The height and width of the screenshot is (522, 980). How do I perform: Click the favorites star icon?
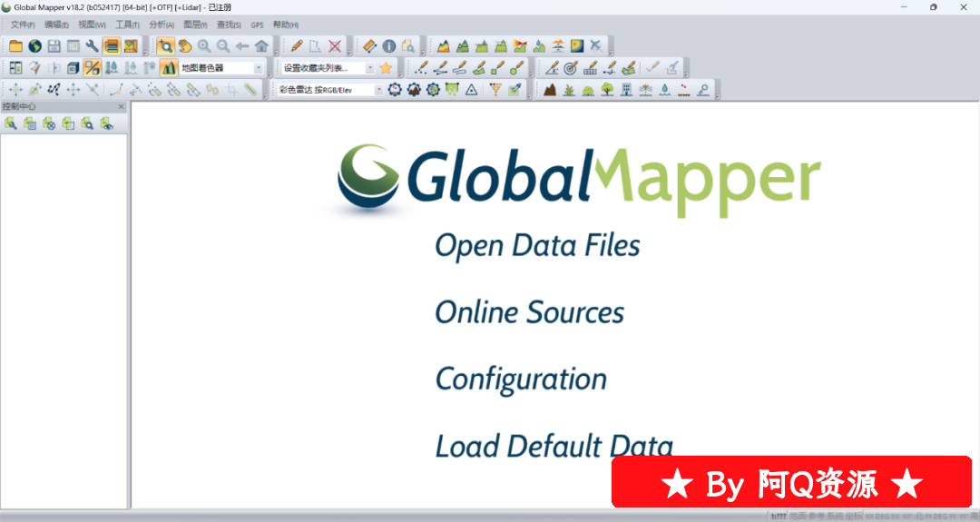(x=386, y=67)
